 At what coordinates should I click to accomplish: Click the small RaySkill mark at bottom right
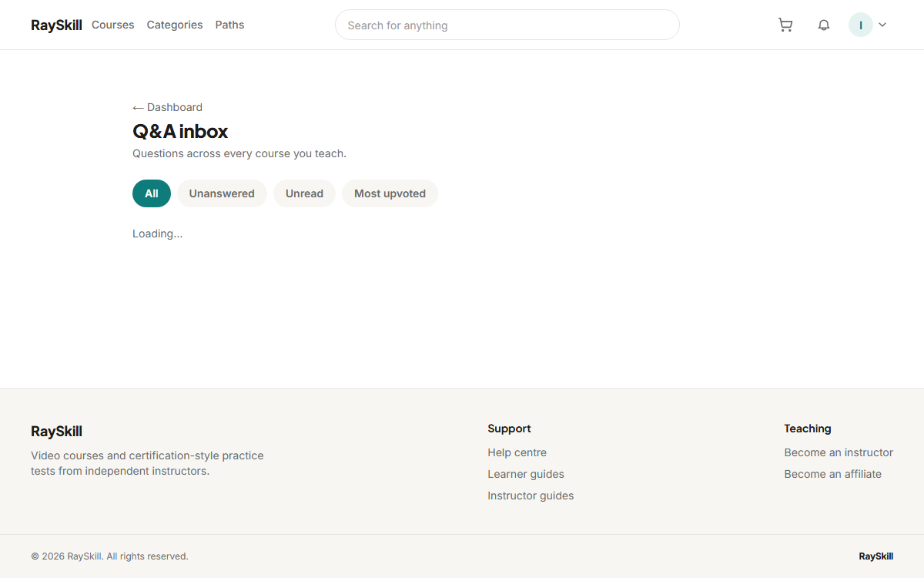point(875,556)
